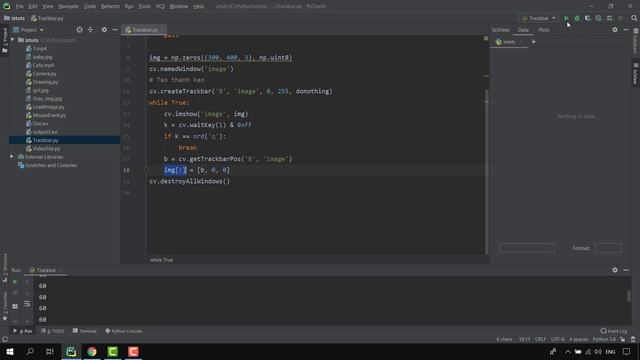This screenshot has width=640, height=360.
Task: Open Run tool window button at bottom
Action: tap(23, 331)
